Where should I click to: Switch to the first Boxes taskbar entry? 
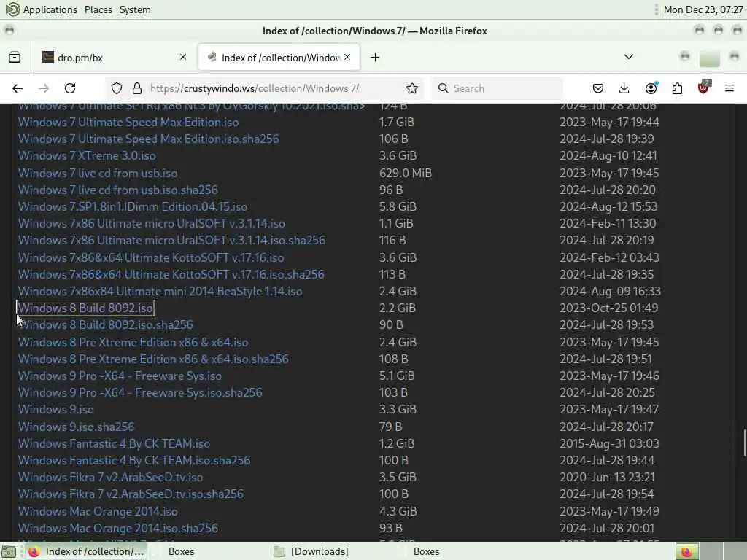181,551
